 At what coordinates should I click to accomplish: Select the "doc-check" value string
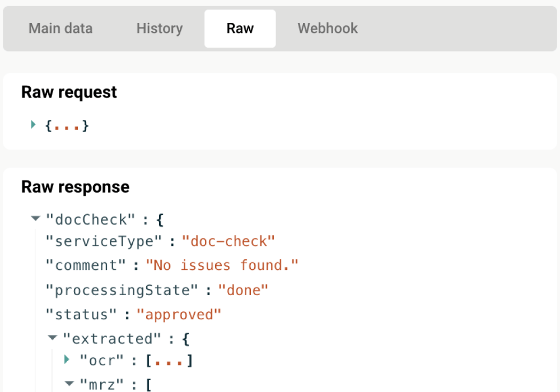(x=228, y=241)
